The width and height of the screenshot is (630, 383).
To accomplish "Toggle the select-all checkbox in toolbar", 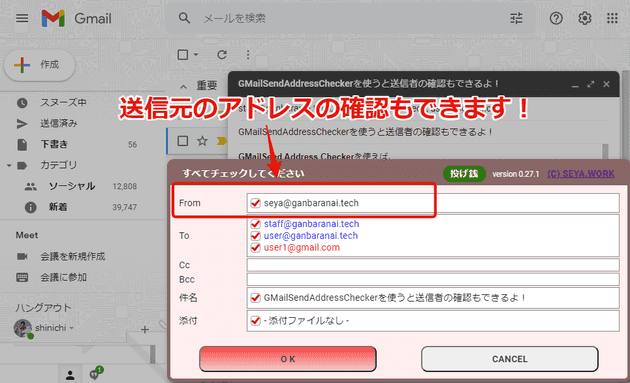I will (183, 55).
